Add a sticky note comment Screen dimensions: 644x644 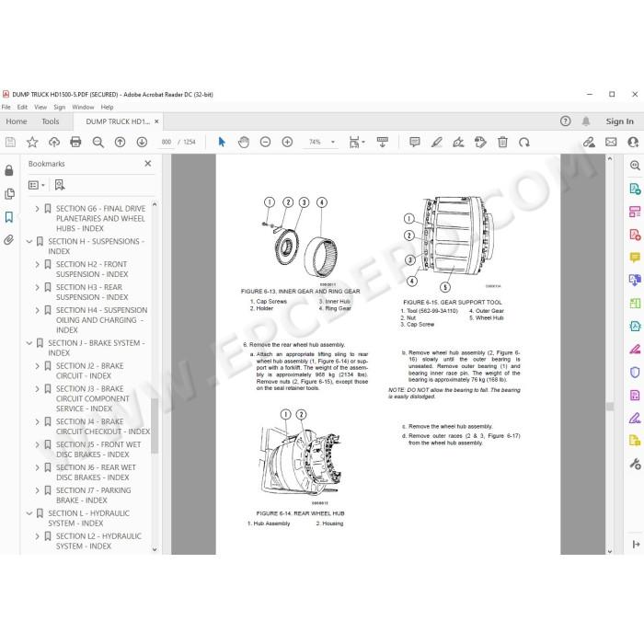(x=414, y=142)
